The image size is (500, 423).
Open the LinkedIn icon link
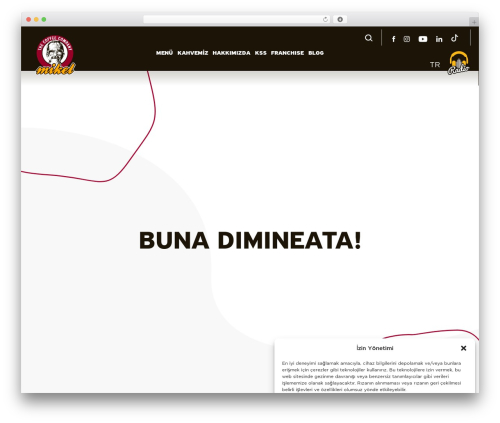439,39
